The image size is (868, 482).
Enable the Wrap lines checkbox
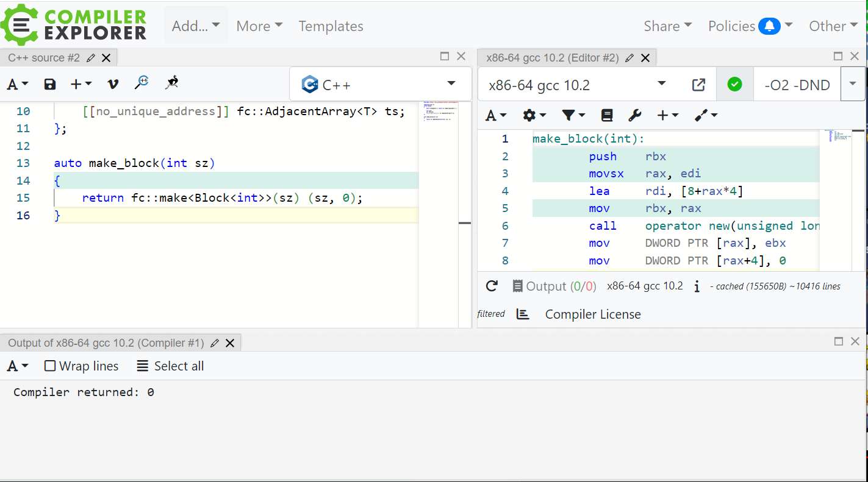[50, 366]
